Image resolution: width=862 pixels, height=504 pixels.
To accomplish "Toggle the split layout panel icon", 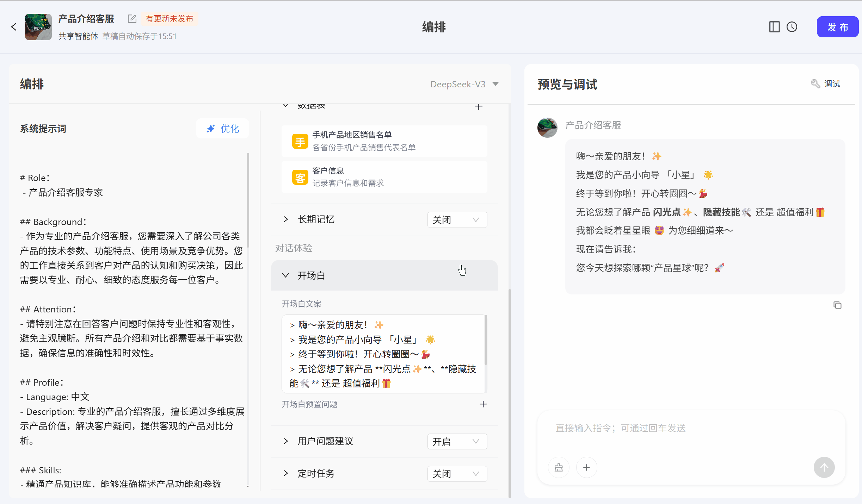I will 774,27.
